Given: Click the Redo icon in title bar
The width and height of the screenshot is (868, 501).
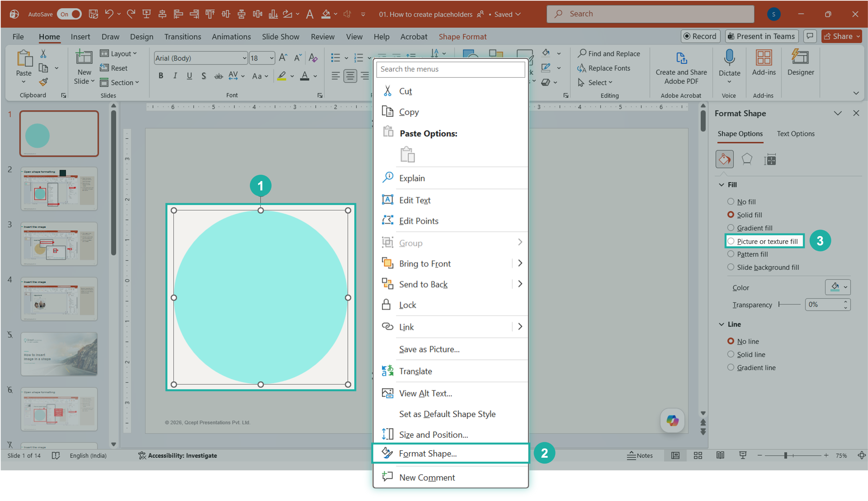Looking at the screenshot, I should (x=131, y=14).
